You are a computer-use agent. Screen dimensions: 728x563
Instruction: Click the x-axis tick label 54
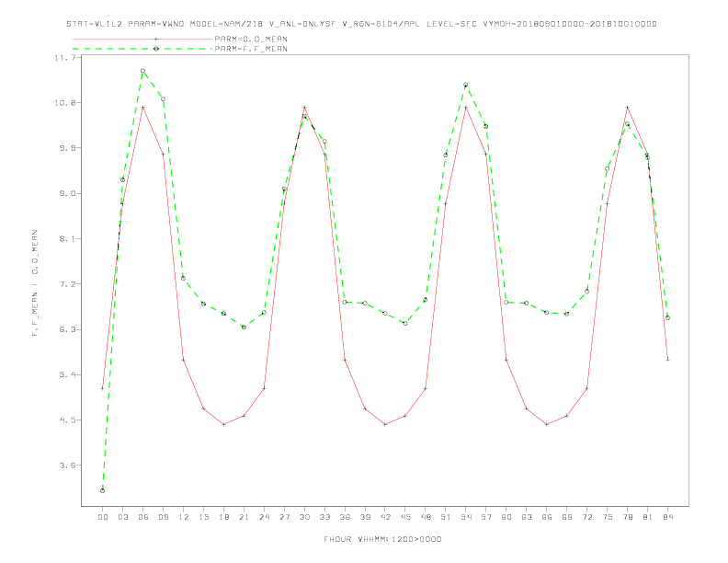point(466,517)
